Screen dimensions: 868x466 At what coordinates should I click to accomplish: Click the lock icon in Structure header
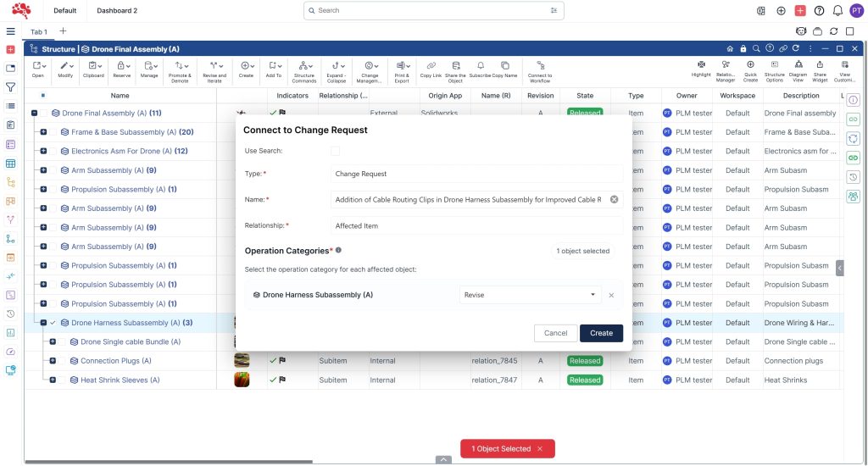[743, 48]
